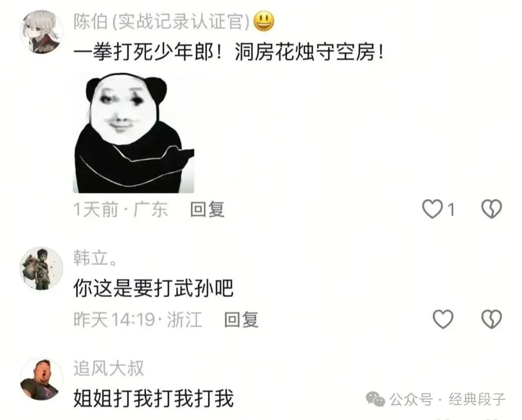
Task: Reply to 韩立's comment via 回复
Action: [241, 320]
